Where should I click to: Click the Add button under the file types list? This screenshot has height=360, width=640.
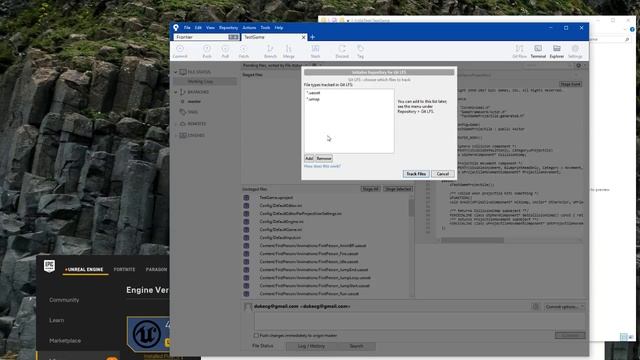point(309,158)
